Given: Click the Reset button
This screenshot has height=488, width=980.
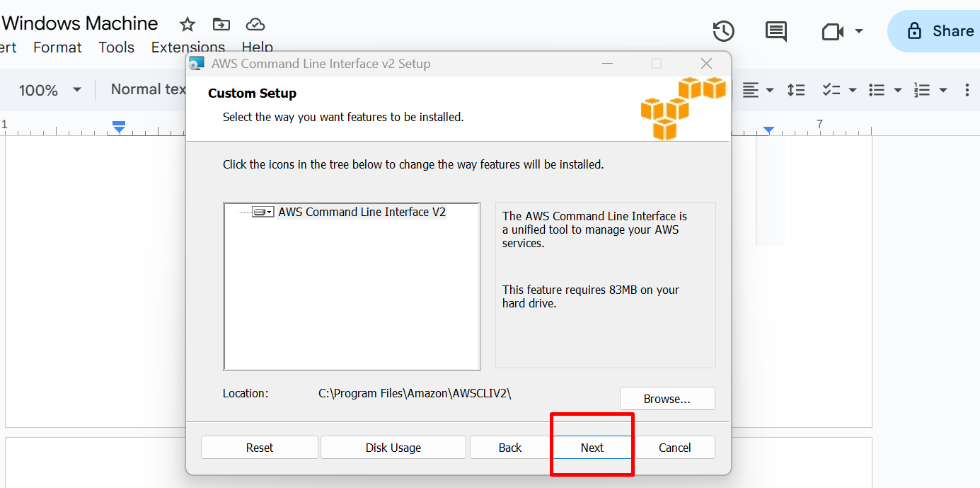Looking at the screenshot, I should tap(260, 448).
